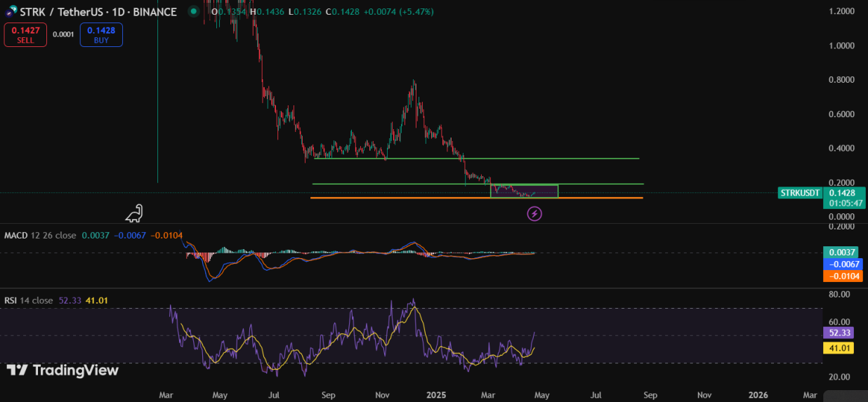Click the 2026 label on time axis

click(758, 395)
